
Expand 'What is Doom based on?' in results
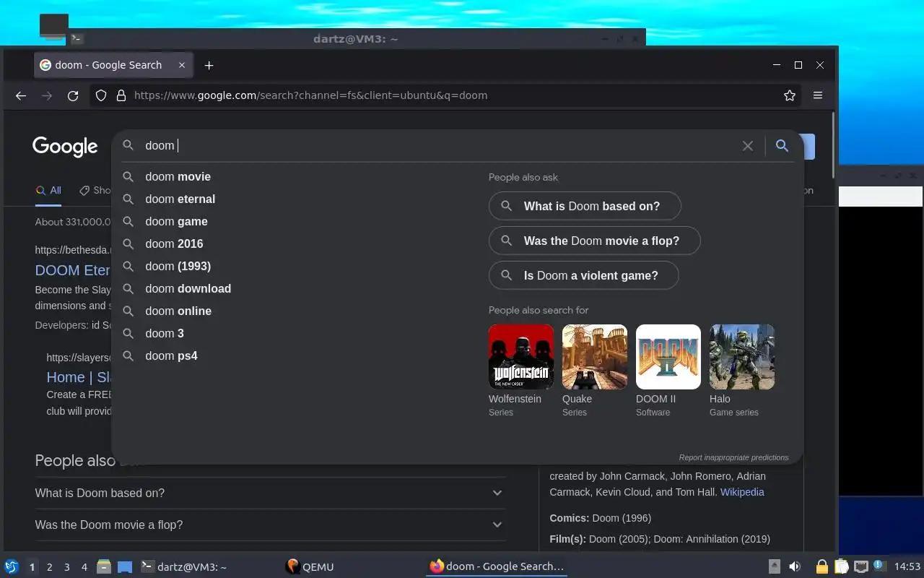[x=270, y=493]
